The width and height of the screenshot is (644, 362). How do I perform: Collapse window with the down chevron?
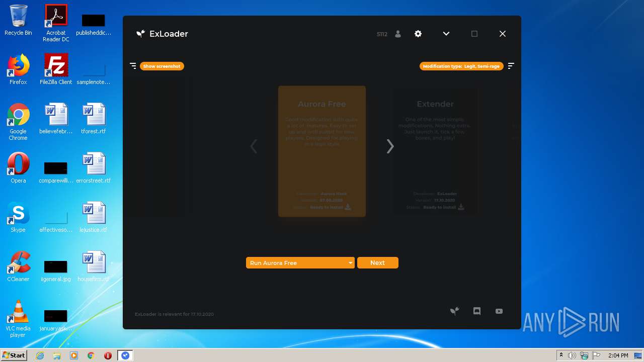click(x=446, y=34)
